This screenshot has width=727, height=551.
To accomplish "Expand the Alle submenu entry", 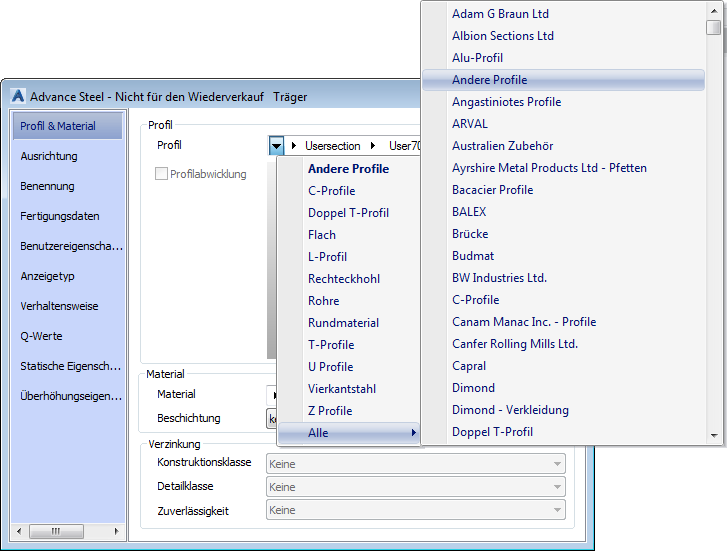I will [x=349, y=433].
